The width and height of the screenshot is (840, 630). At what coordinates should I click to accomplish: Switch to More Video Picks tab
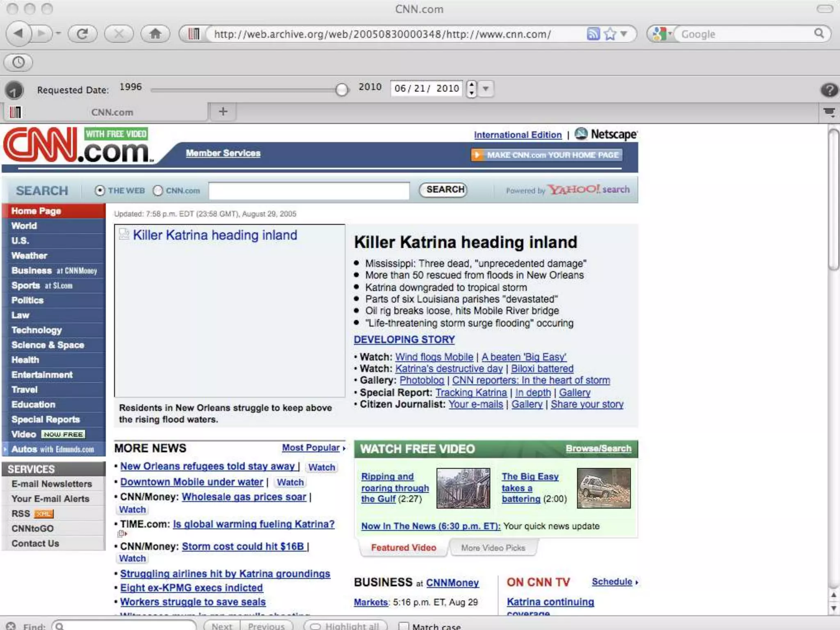point(493,548)
